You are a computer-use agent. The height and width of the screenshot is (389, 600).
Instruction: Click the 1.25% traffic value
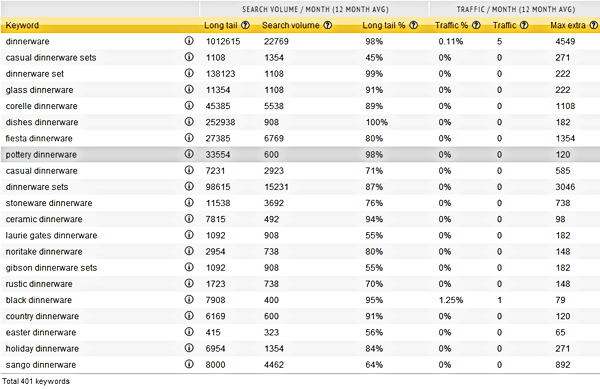pos(451,300)
